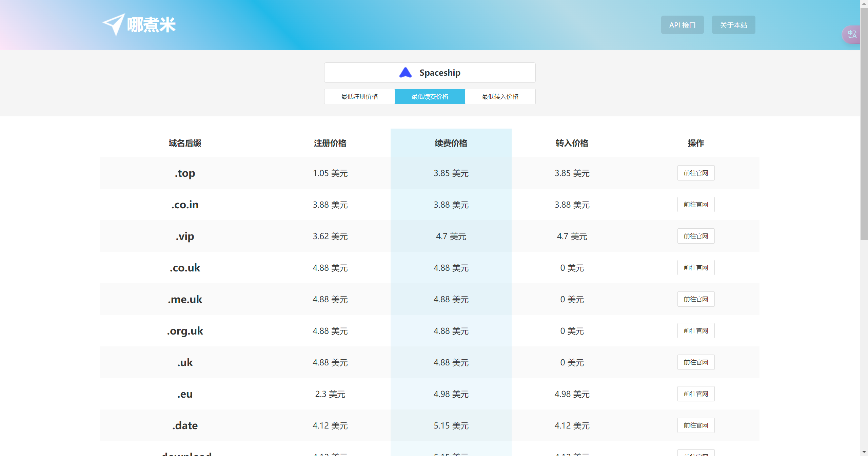Click 前往官网 for .top domain

point(696,173)
